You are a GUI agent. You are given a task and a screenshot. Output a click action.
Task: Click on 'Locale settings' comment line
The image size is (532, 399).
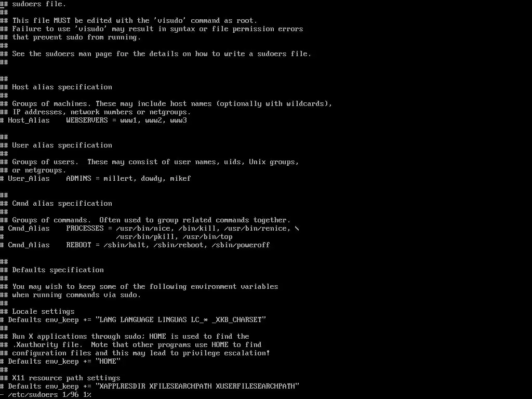coord(44,312)
